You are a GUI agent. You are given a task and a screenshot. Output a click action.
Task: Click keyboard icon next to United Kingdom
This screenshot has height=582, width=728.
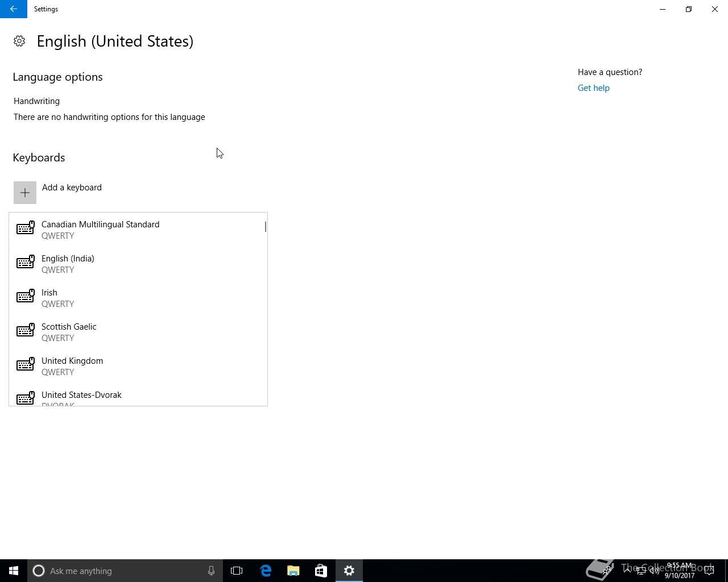(26, 364)
